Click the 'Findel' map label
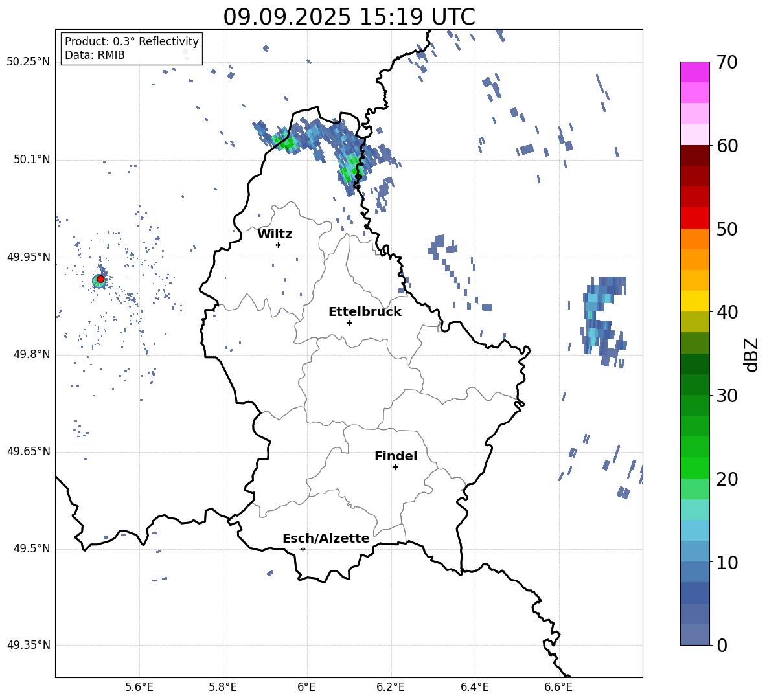Image resolution: width=767 pixels, height=700 pixels. pyautogui.click(x=396, y=456)
